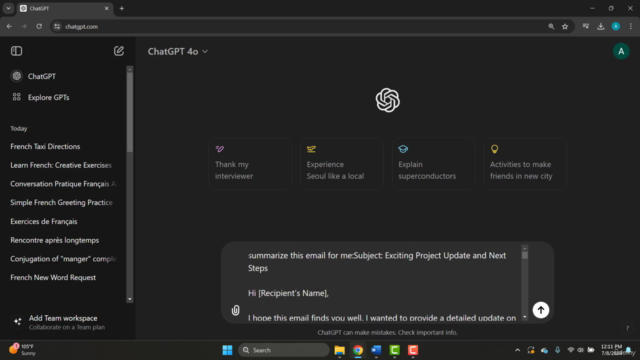Open the user profile avatar in ChatGPT
The width and height of the screenshot is (640, 360).
pyautogui.click(x=621, y=51)
